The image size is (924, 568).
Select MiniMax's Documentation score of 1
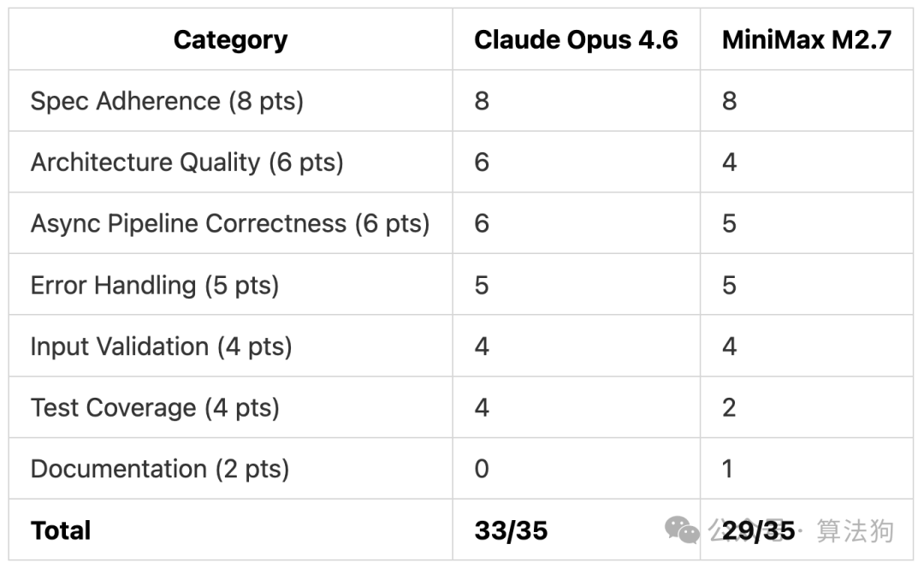click(x=729, y=469)
